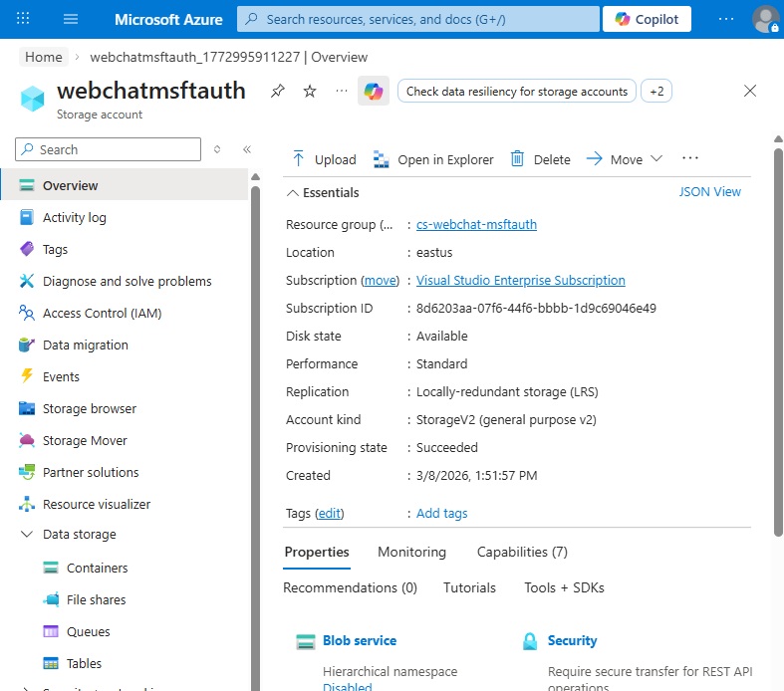This screenshot has width=784, height=691.
Task: Open the Azure portal hamburger menu
Action: [x=71, y=19]
